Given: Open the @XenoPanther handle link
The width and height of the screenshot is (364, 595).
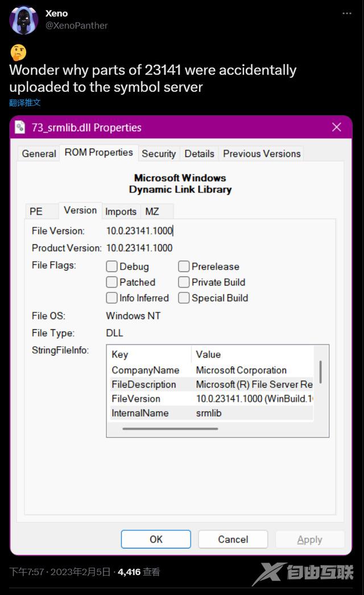Looking at the screenshot, I should coord(76,26).
